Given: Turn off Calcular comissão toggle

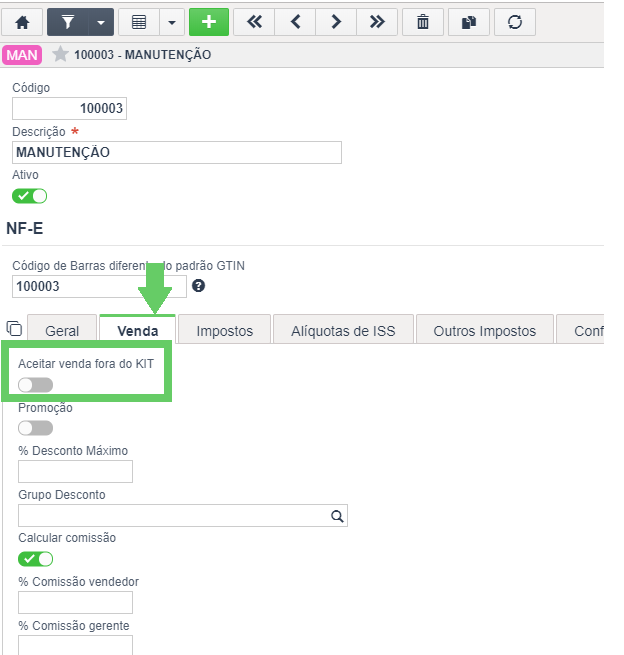Looking at the screenshot, I should (36, 559).
